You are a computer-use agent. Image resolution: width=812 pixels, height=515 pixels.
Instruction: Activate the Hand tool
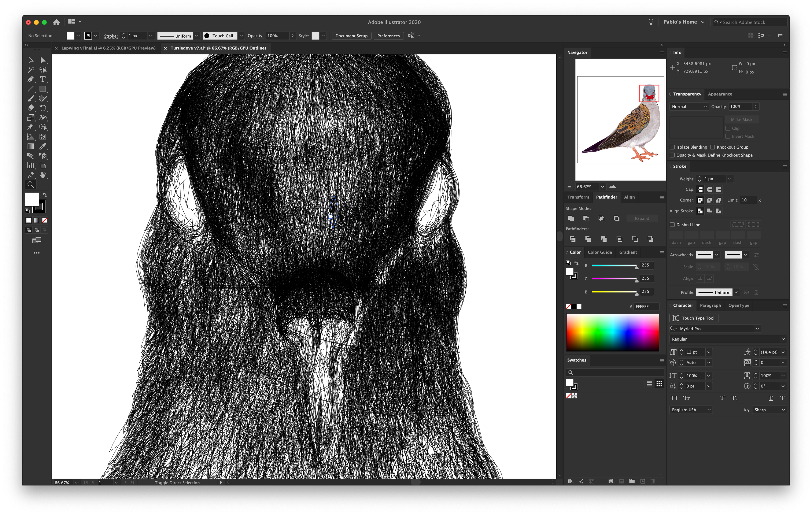43,175
